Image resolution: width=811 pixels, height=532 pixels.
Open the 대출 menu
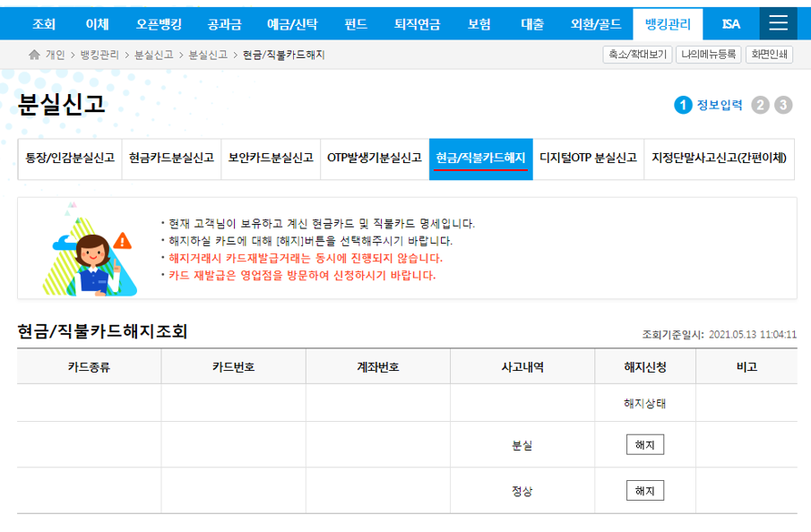(532, 24)
